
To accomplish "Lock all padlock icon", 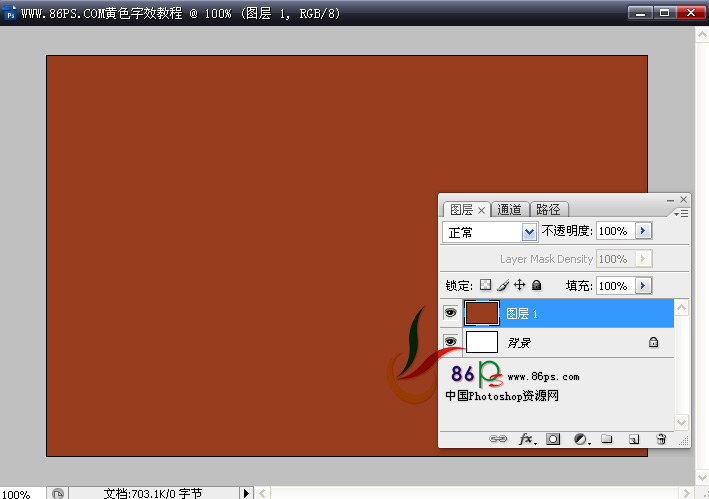I will pyautogui.click(x=536, y=285).
